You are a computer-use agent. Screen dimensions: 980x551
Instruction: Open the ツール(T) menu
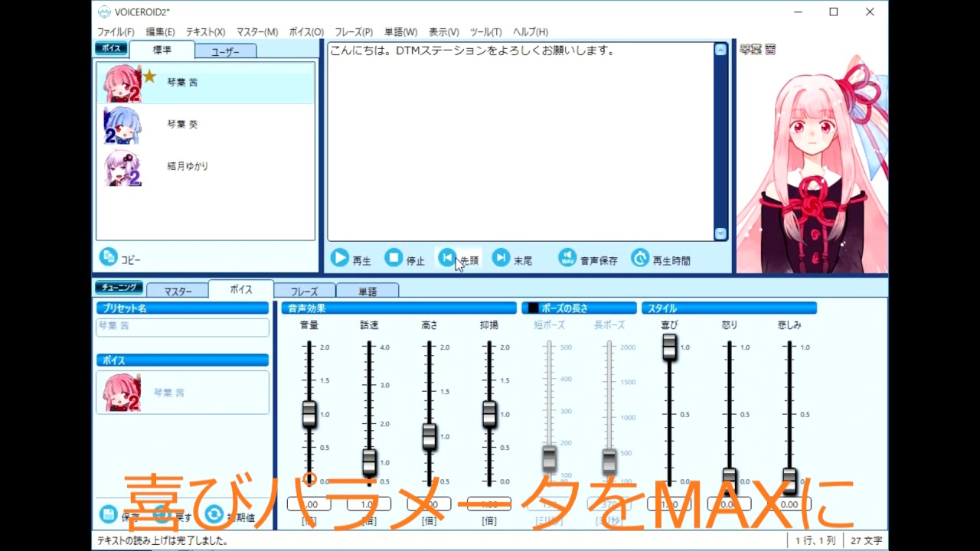pyautogui.click(x=485, y=32)
